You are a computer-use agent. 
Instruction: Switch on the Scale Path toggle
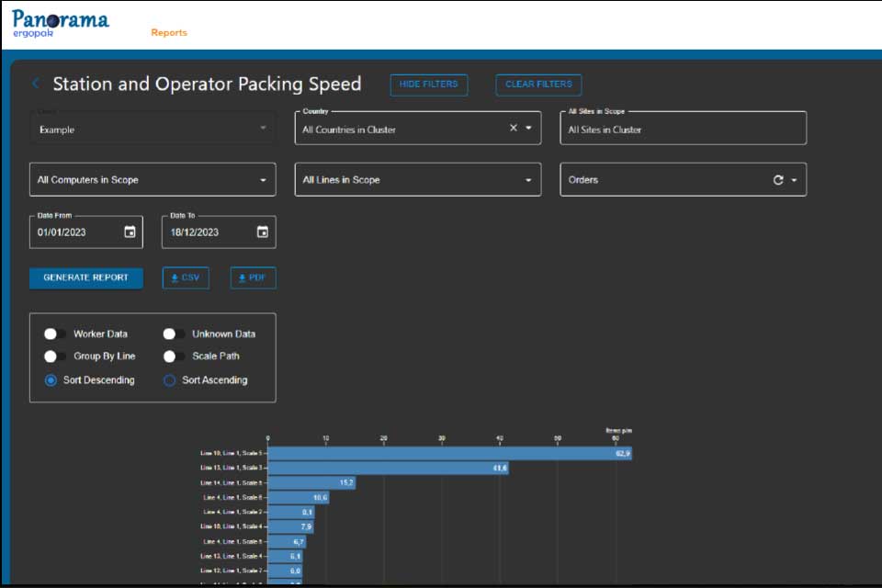(174, 356)
